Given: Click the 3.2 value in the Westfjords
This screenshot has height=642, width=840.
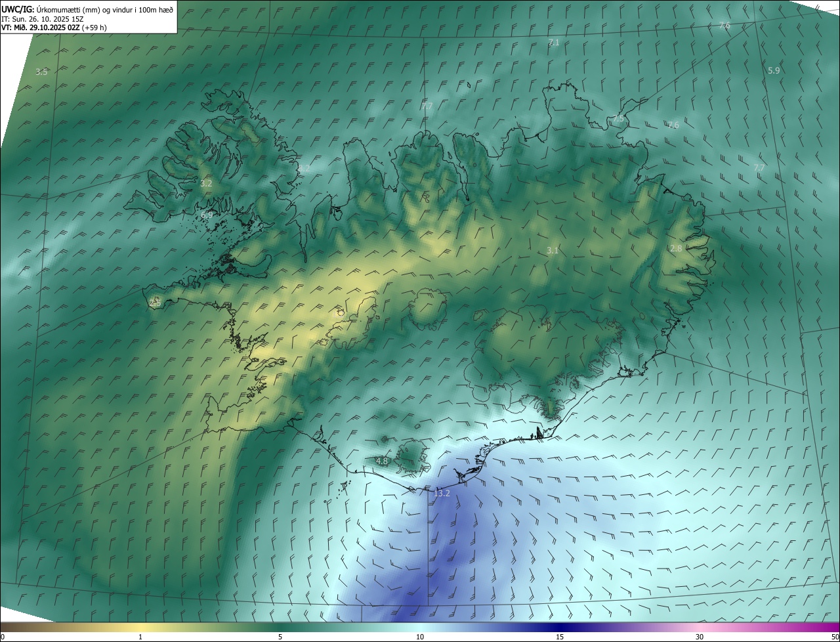Looking at the screenshot, I should click(x=206, y=184).
